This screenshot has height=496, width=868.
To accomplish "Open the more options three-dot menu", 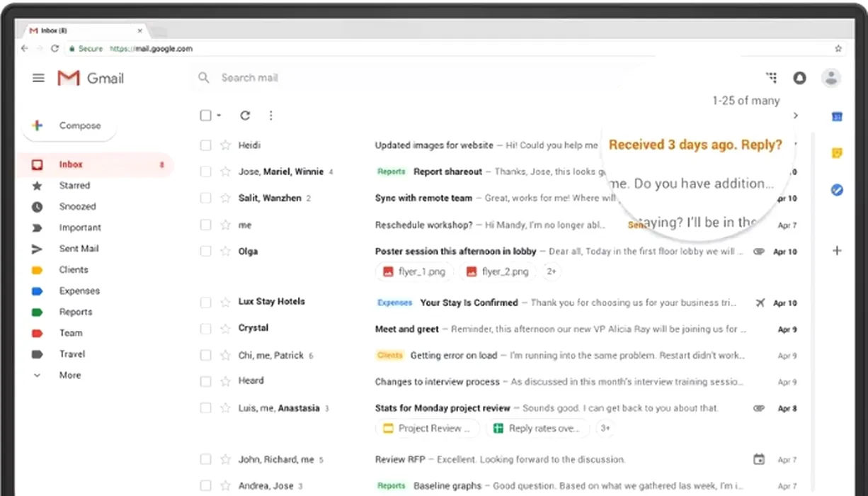I will 270,115.
